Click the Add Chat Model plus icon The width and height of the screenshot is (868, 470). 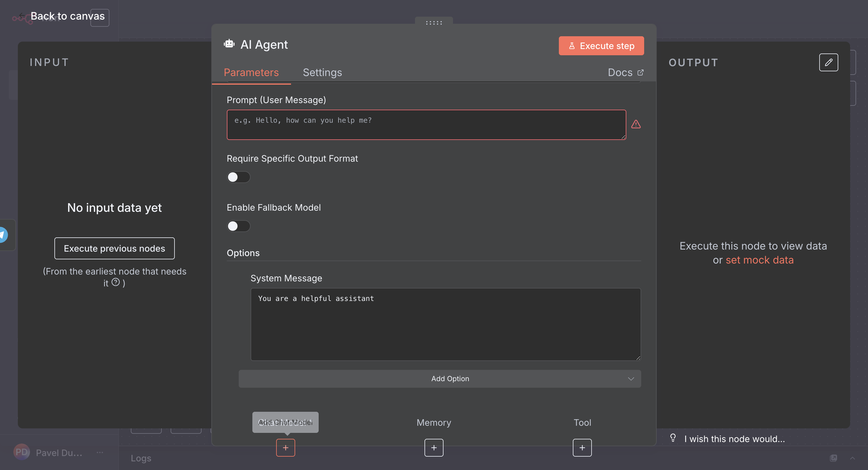tap(285, 447)
